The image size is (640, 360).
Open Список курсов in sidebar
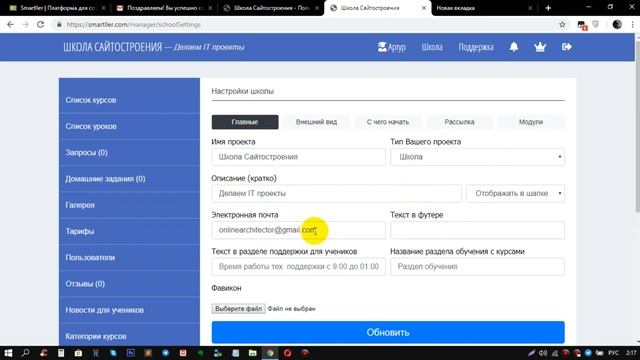pyautogui.click(x=129, y=100)
